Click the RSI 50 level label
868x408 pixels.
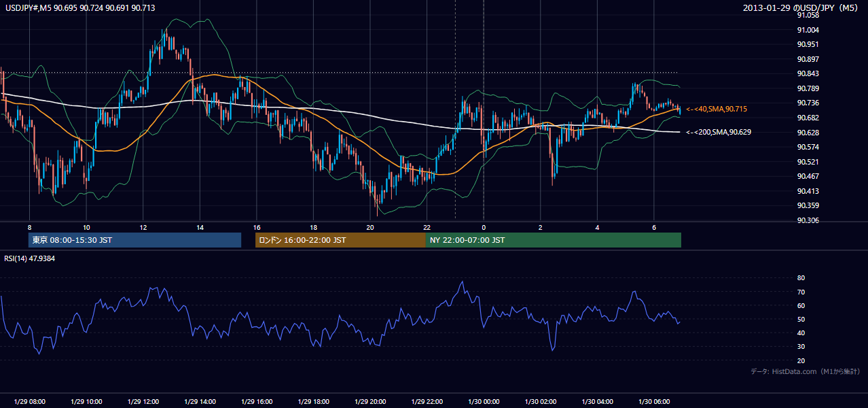(x=801, y=319)
